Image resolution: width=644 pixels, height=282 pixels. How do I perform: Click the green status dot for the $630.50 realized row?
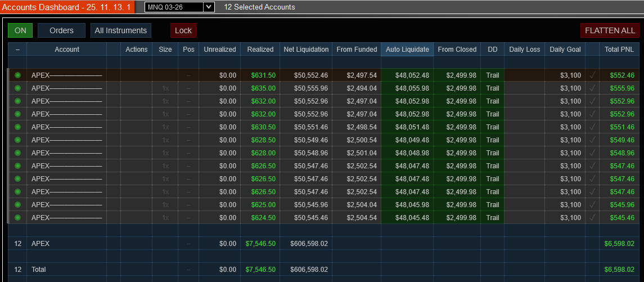click(17, 127)
